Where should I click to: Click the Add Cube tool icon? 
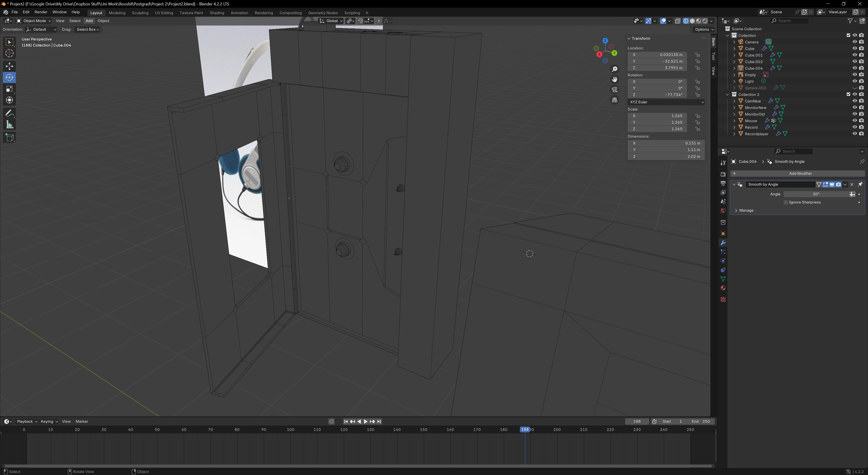pyautogui.click(x=9, y=138)
